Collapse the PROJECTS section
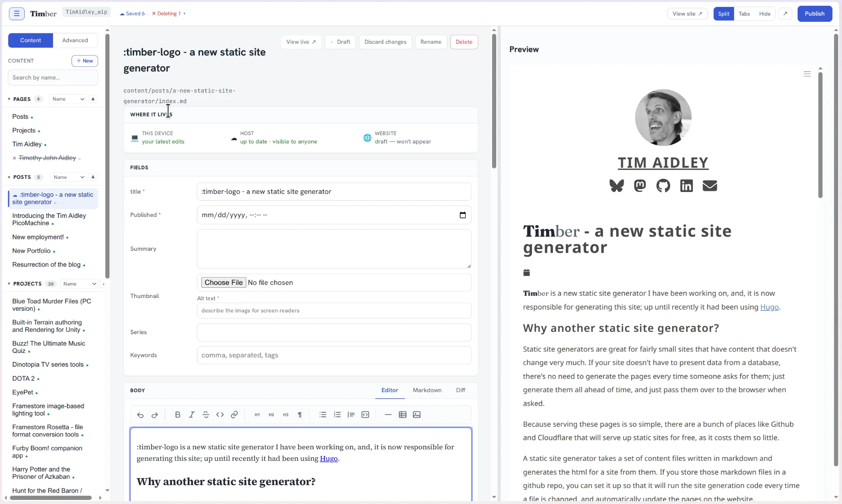The width and height of the screenshot is (842, 504). click(9, 284)
